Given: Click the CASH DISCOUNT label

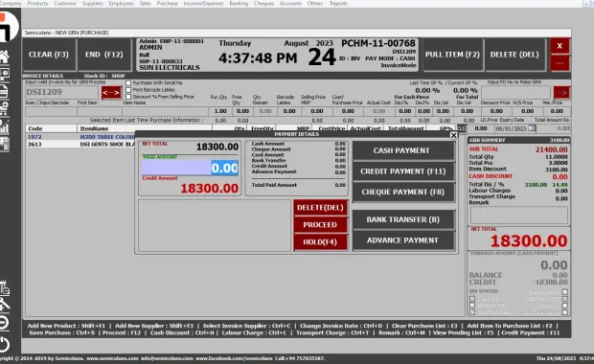Looking at the screenshot, I should pyautogui.click(x=491, y=176).
